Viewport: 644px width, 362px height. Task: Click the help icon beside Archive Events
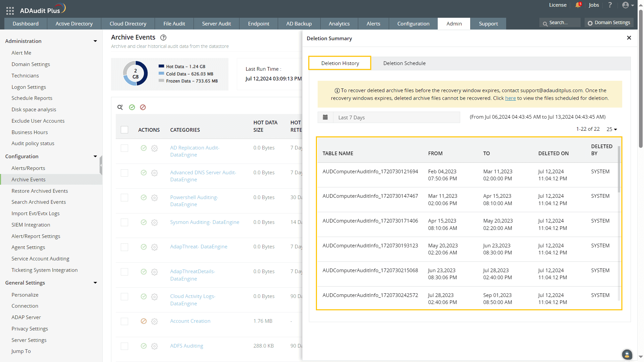pos(163,38)
